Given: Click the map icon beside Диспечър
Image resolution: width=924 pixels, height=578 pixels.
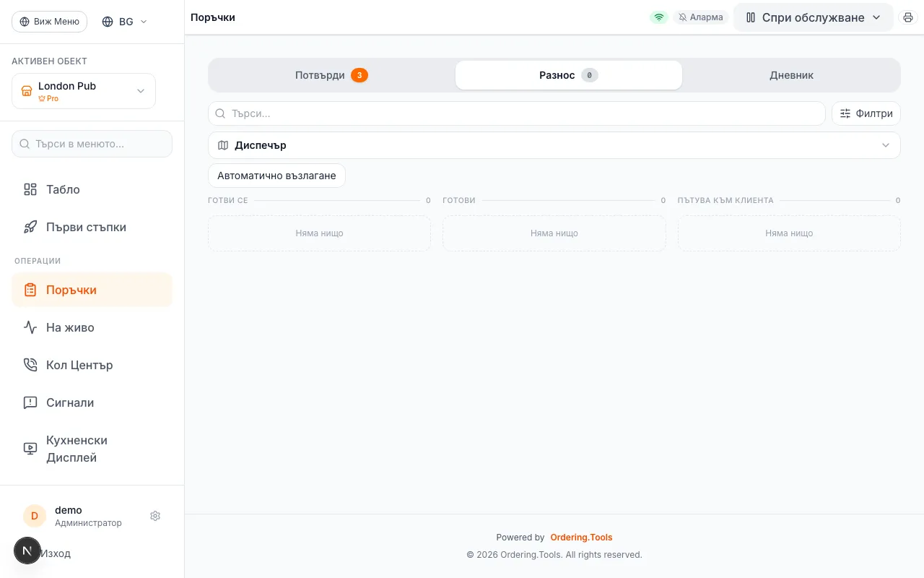Looking at the screenshot, I should [x=223, y=145].
